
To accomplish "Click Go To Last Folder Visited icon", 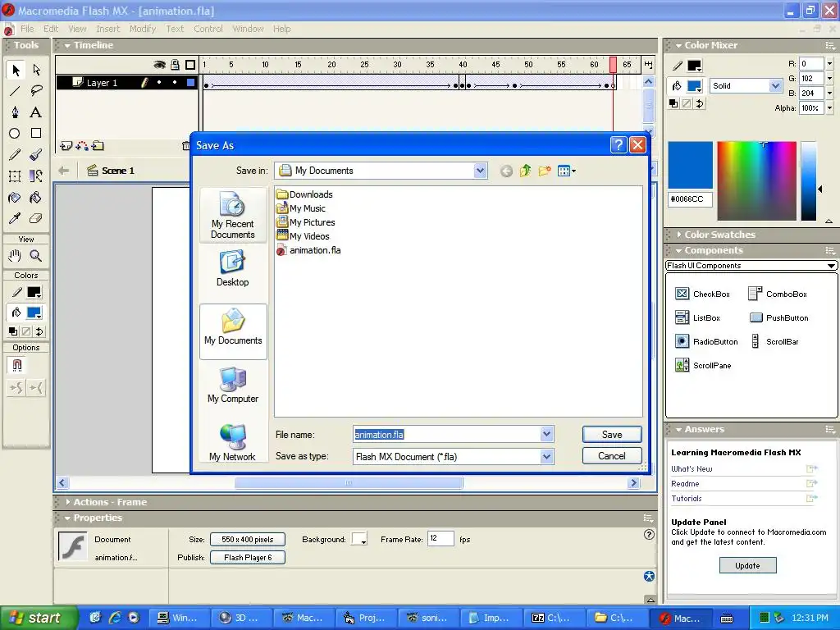I will point(506,171).
